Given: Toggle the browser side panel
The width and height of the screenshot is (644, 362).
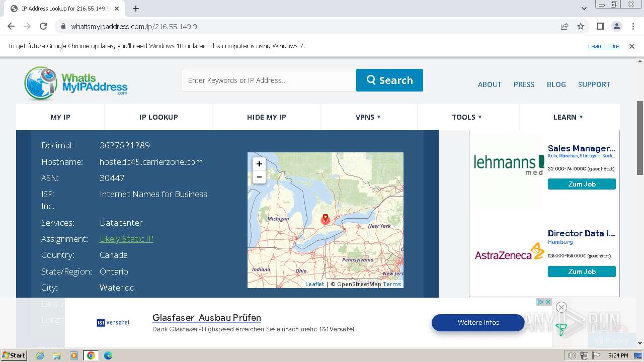Looking at the screenshot, I should (x=600, y=26).
